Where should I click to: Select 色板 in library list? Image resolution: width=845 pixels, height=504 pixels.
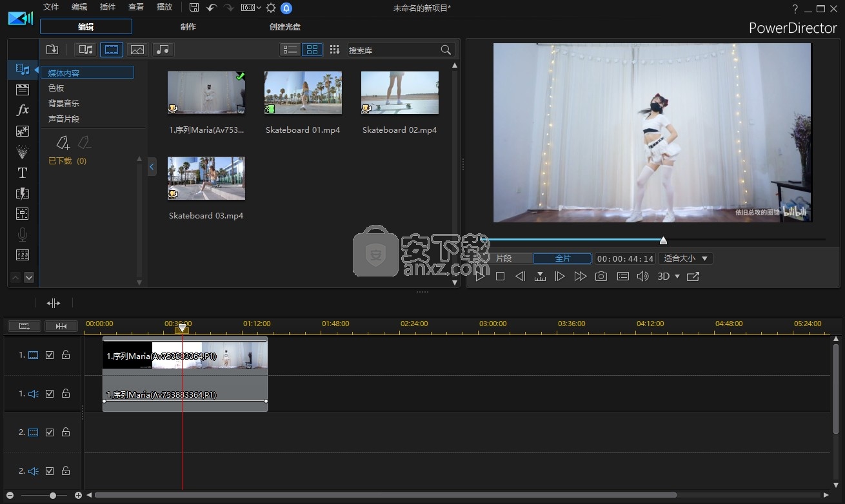click(56, 88)
